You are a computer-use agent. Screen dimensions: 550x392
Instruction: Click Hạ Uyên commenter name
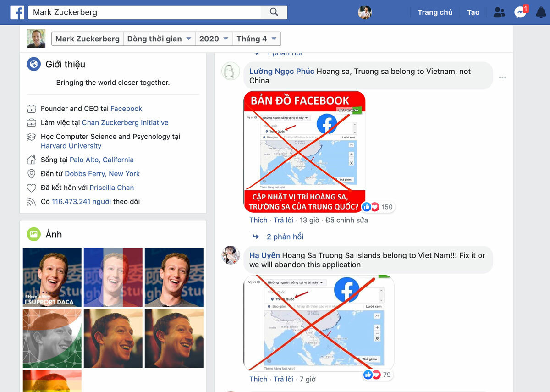point(264,255)
